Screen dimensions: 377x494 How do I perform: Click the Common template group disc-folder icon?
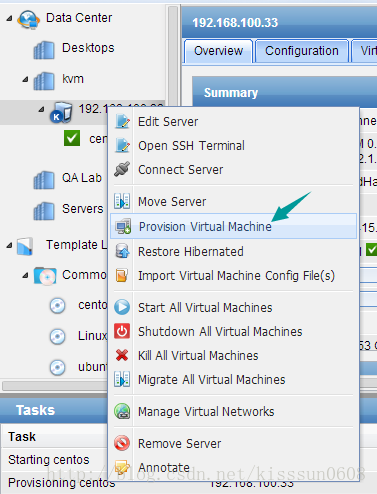tap(45, 276)
